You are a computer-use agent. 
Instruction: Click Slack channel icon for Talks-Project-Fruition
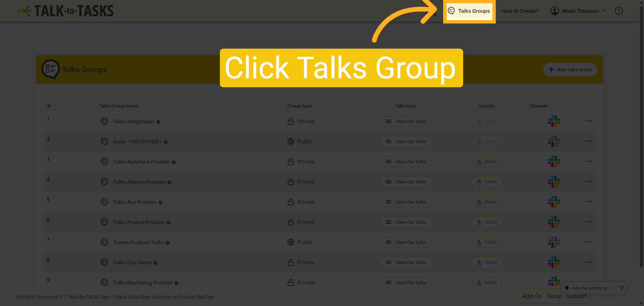point(554,222)
